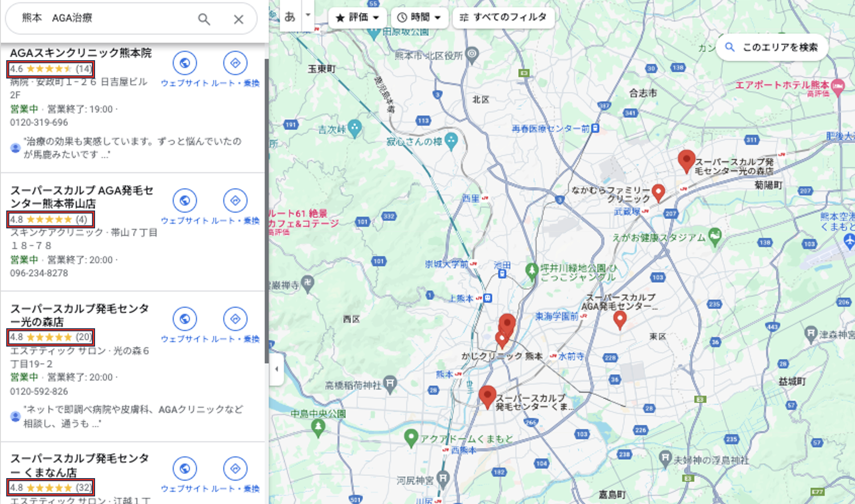Open route icon for スーパースカルプ光の森店
The height and width of the screenshot is (504, 855).
(235, 319)
